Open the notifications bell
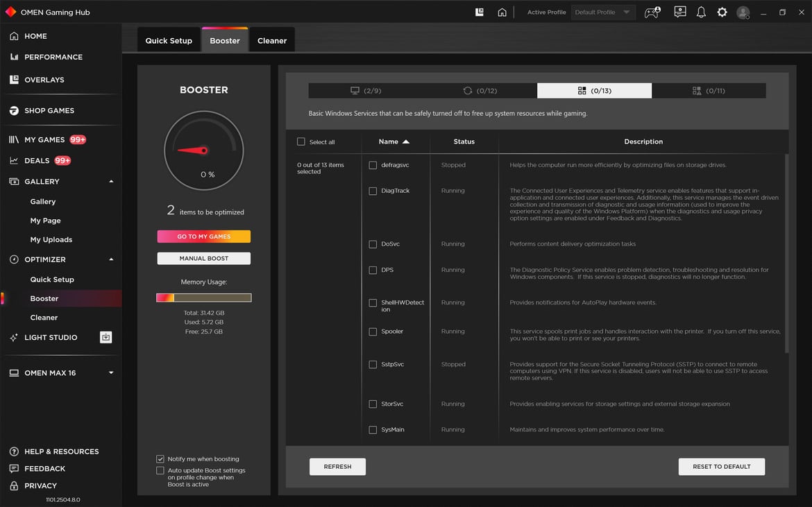The height and width of the screenshot is (507, 812). pyautogui.click(x=701, y=12)
